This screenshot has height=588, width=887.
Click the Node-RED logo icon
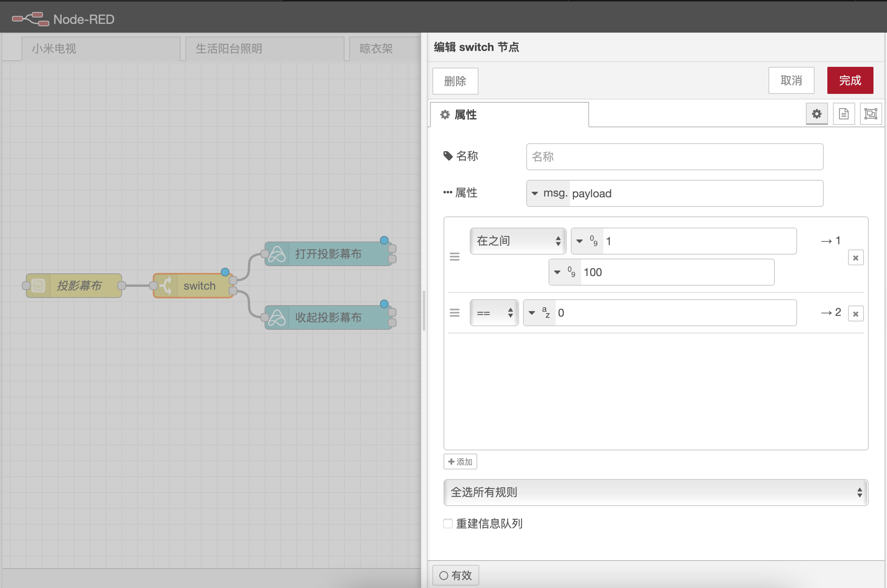(31, 19)
